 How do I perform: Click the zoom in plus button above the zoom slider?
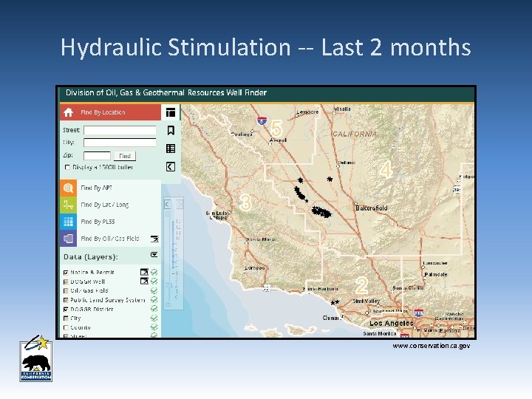[168, 214]
